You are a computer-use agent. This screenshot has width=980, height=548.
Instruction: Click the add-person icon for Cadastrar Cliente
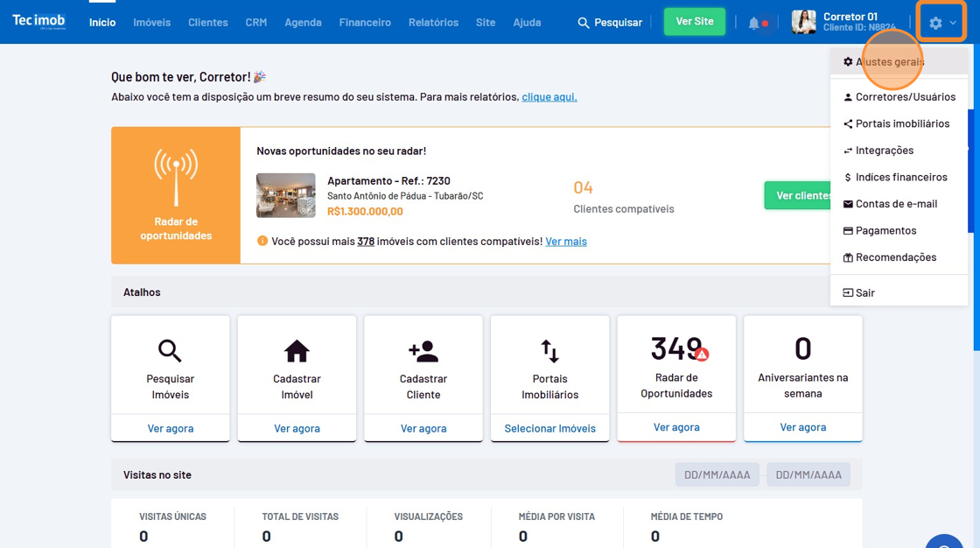pos(423,351)
